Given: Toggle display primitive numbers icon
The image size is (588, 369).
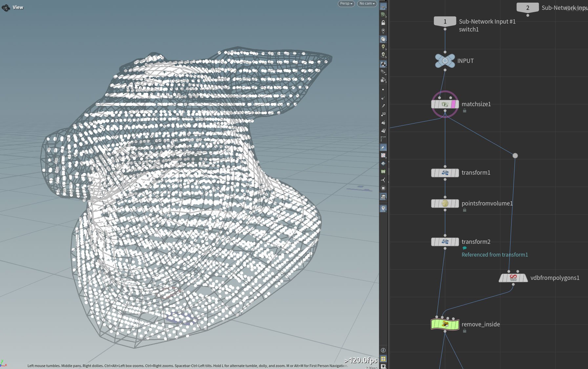Looking at the screenshot, I should point(383,130).
